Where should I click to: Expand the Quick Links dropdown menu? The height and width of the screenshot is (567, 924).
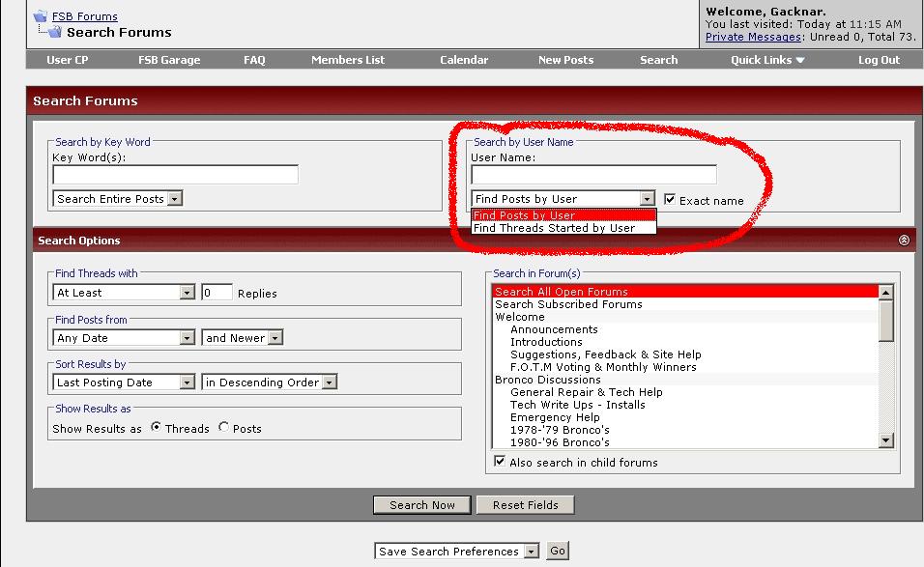click(x=767, y=60)
